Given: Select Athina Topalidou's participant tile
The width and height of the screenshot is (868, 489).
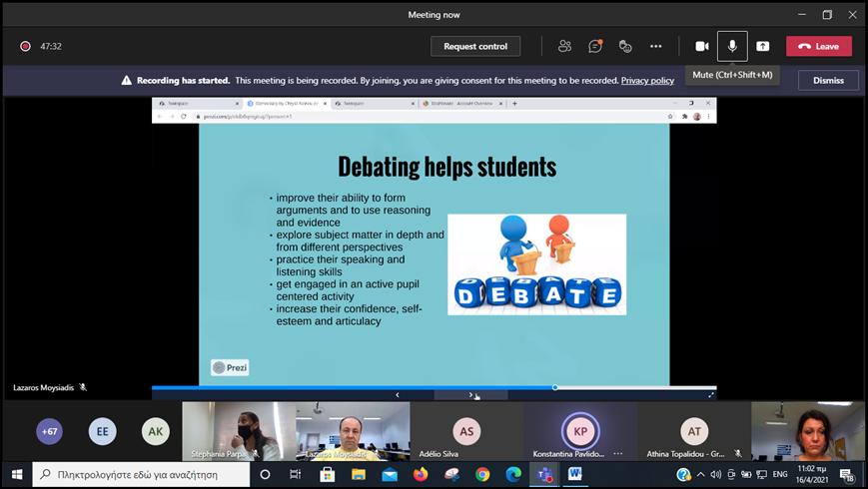Looking at the screenshot, I should 694,431.
